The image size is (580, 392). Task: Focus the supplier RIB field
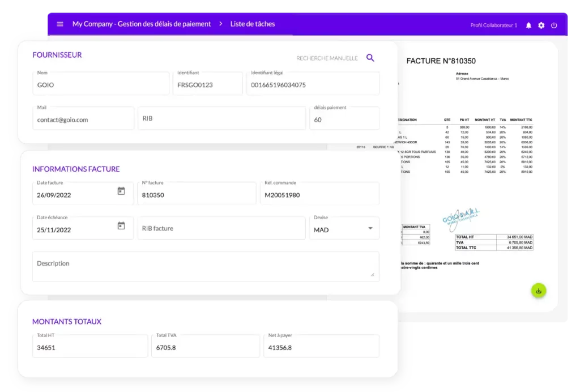[x=221, y=118]
